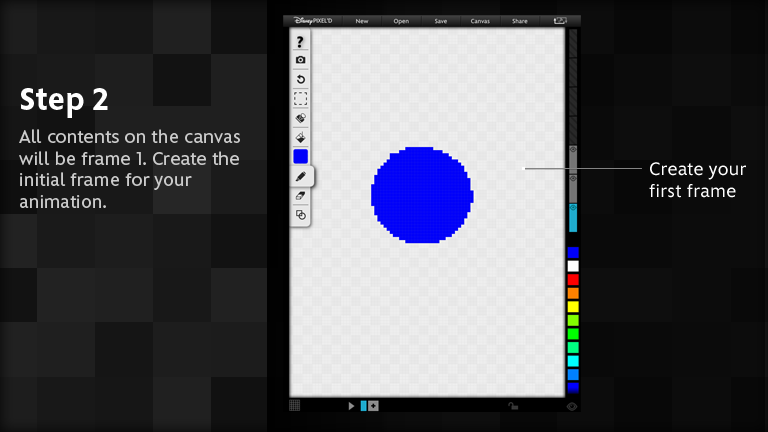Select the cyan frame 1 thumbnail
The image size is (768, 432).
[363, 406]
